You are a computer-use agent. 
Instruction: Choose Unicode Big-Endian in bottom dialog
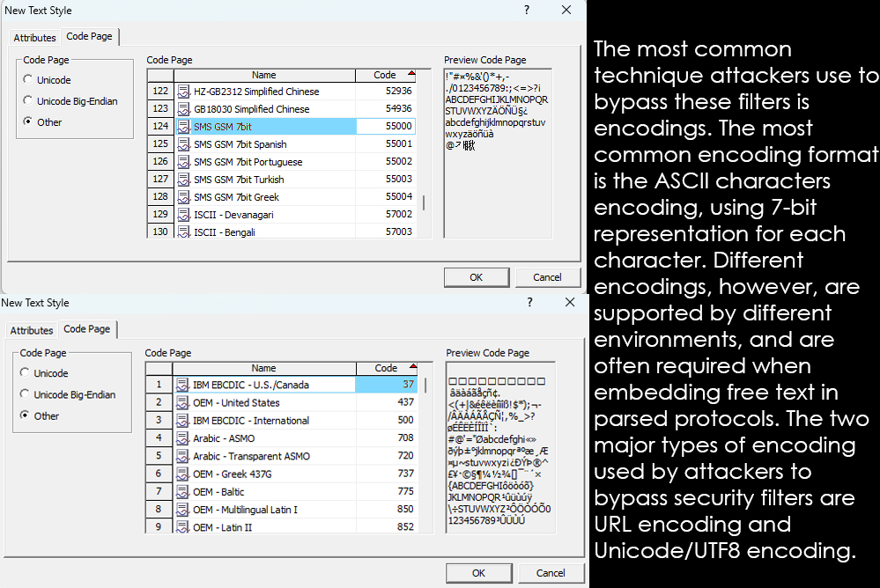pyautogui.click(x=26, y=395)
